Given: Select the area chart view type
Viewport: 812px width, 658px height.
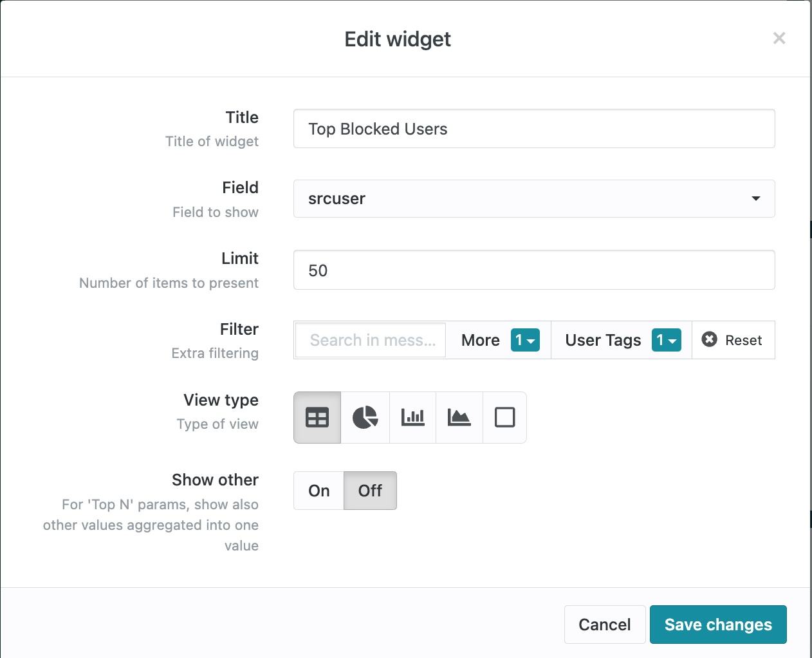Looking at the screenshot, I should coord(459,417).
